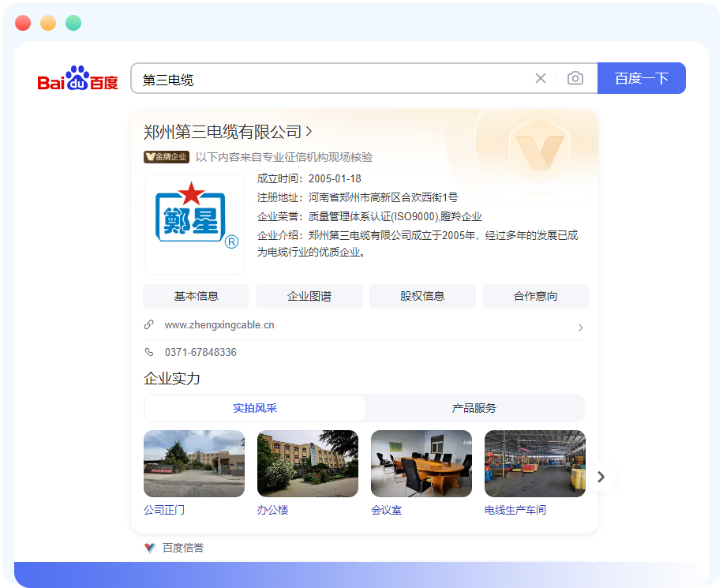723x588 pixels.
Task: Switch to 实拍风采 tab
Action: (x=254, y=408)
